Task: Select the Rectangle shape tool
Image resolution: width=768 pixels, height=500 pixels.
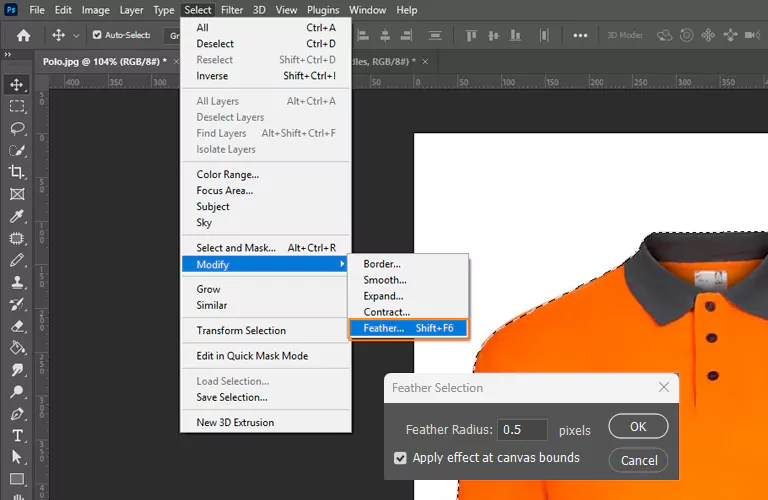Action: [17, 479]
